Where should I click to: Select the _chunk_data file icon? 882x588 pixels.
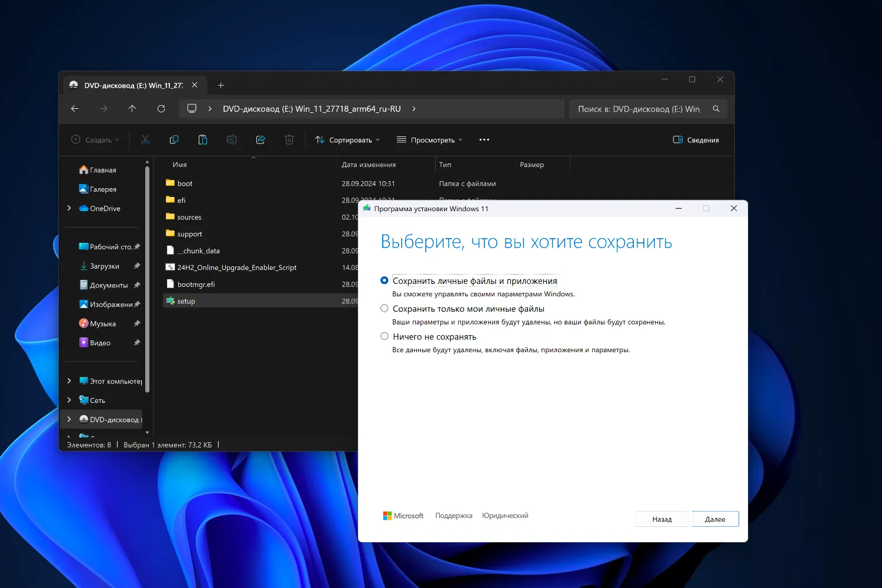coord(170,250)
